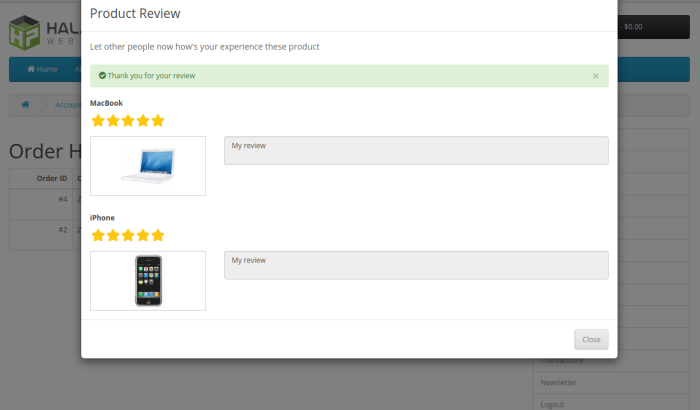Click the Product Review dialog title
The width and height of the screenshot is (700, 410).
tap(135, 13)
